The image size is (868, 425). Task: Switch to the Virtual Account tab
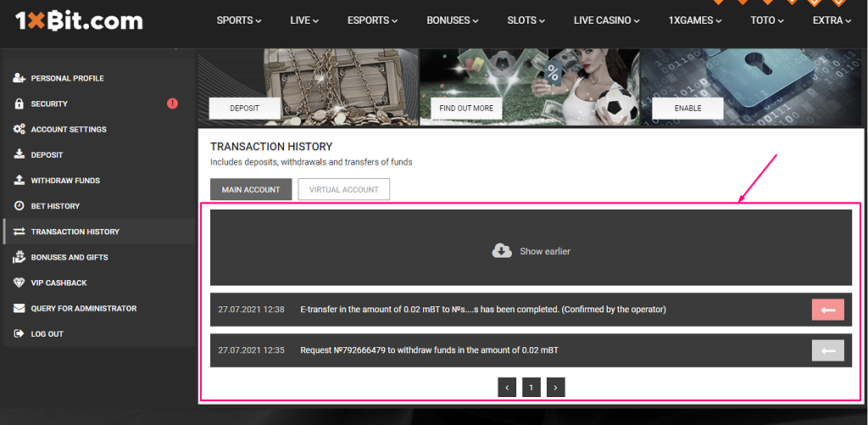(343, 189)
